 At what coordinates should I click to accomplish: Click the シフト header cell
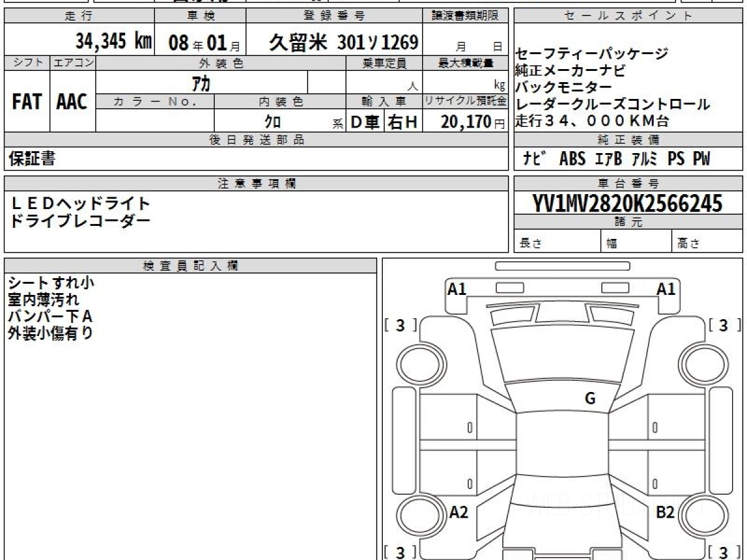(x=27, y=63)
